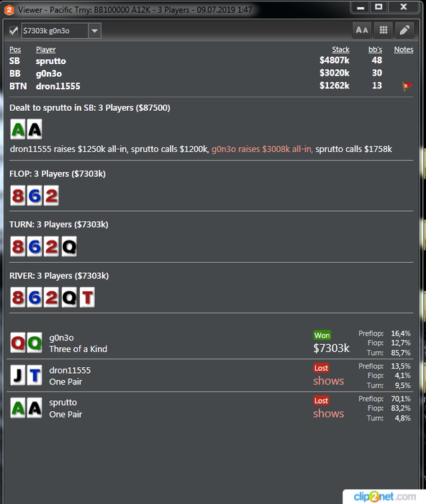Screen dimensions: 426x504
Task: Sort by the Pos column header
Action: [15, 50]
